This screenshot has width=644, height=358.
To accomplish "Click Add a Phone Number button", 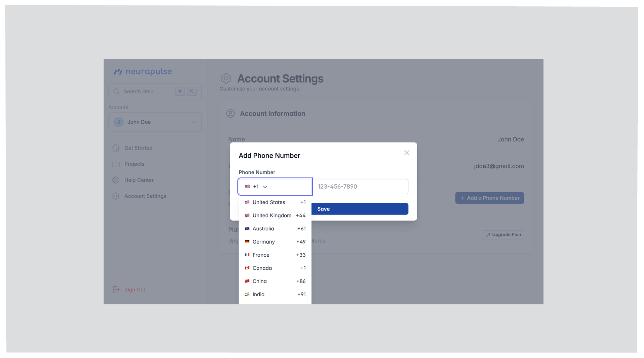I will pos(489,198).
